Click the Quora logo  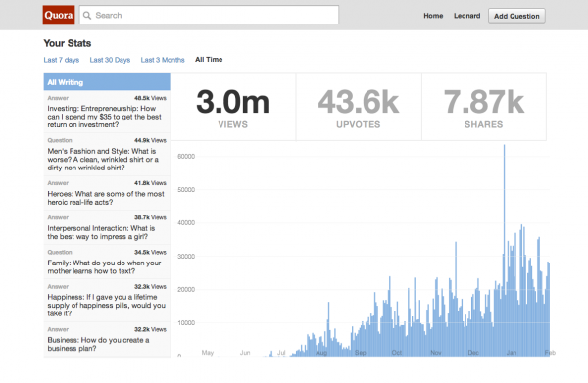click(59, 15)
